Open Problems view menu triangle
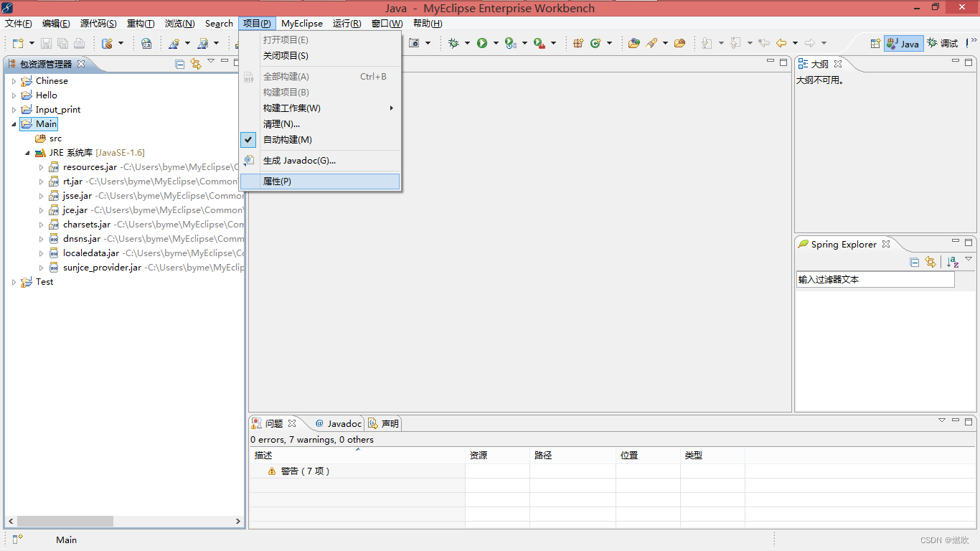This screenshot has height=551, width=980. coord(942,420)
